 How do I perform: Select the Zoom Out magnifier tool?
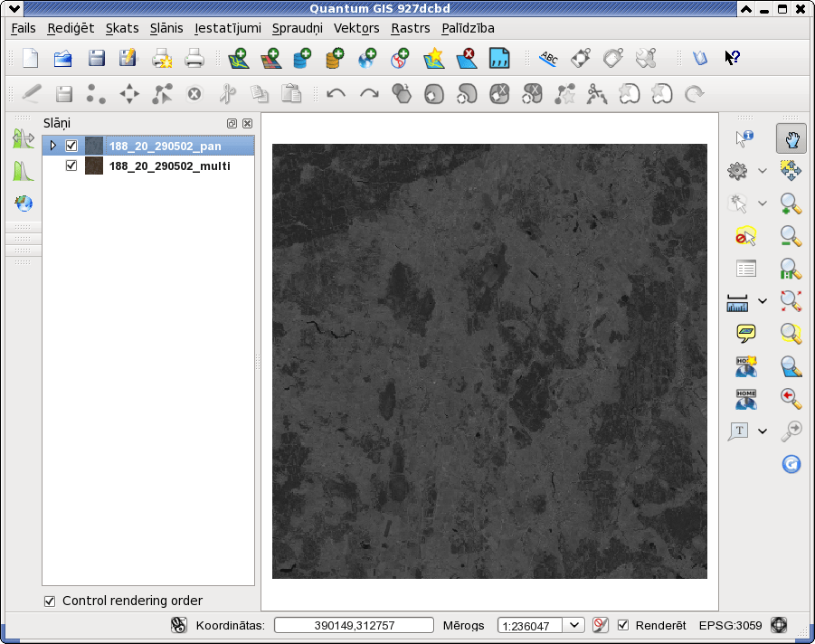[791, 236]
